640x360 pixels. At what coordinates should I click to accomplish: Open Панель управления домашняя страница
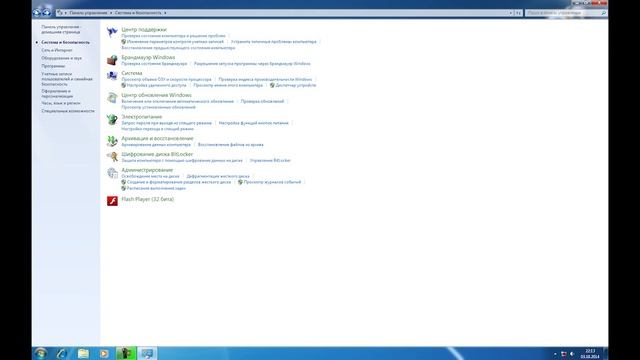pos(61,29)
